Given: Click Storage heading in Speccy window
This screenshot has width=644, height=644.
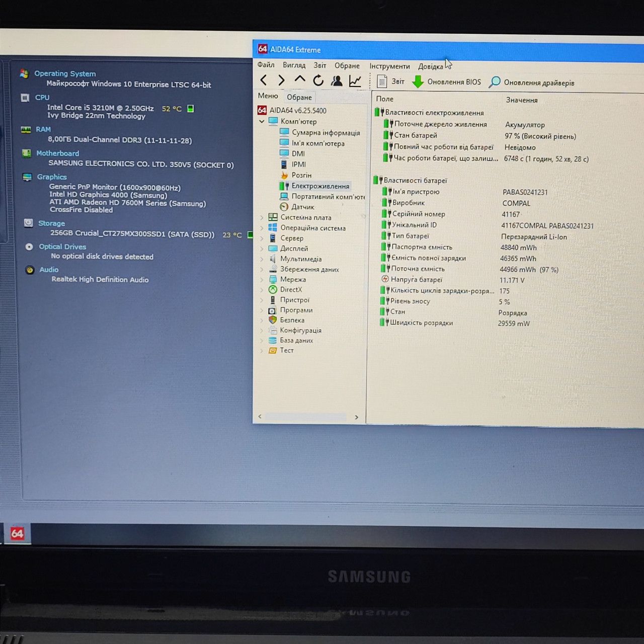Looking at the screenshot, I should pos(51,223).
